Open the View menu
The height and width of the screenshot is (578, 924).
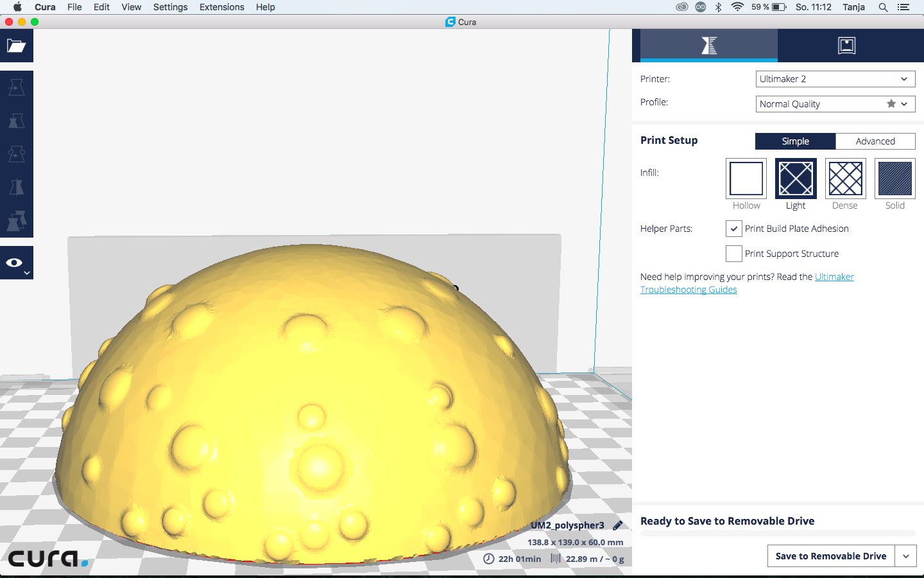[132, 7]
